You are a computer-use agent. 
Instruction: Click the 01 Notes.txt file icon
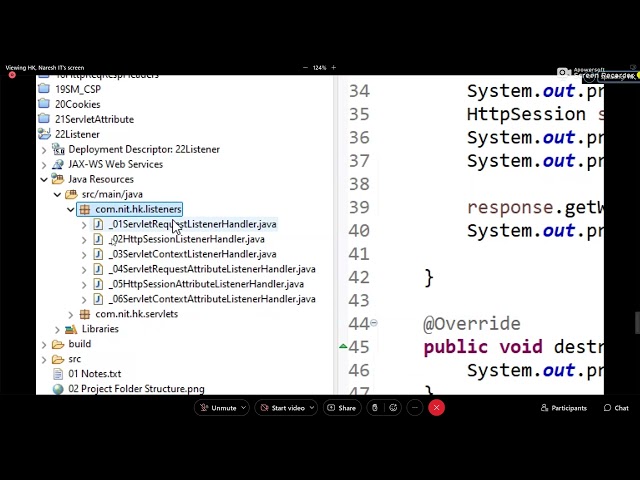point(58,374)
